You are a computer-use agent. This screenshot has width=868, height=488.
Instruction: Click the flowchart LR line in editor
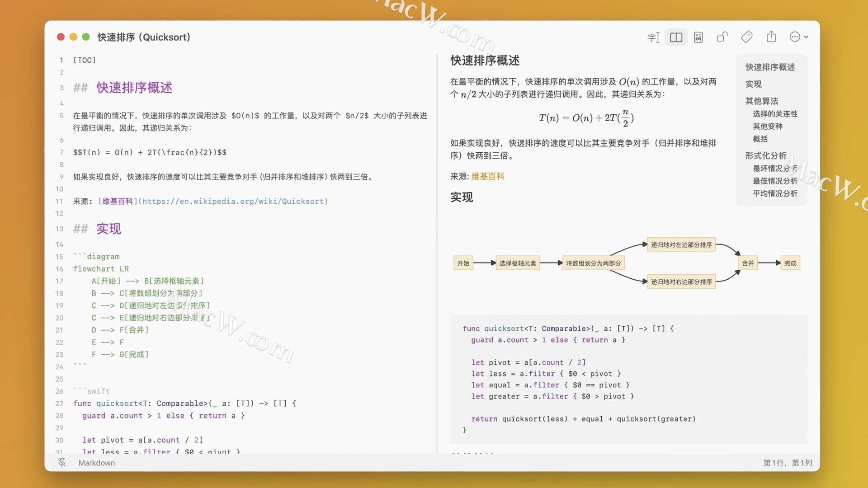point(101,269)
